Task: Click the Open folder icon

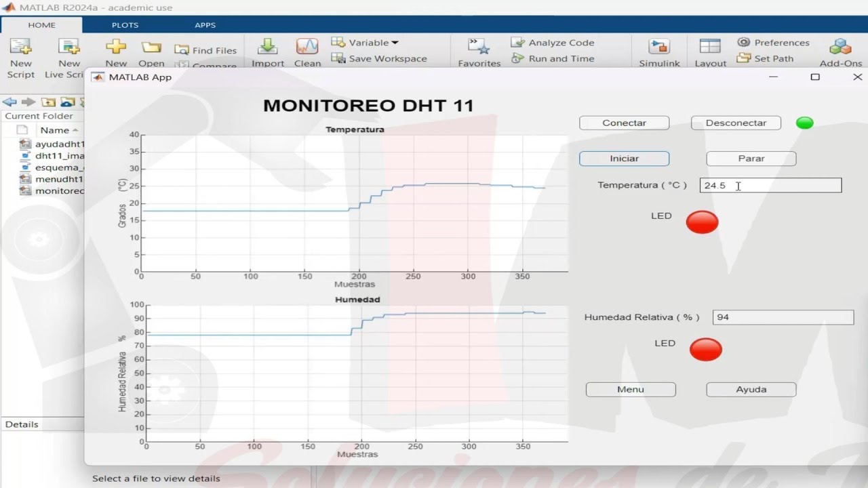Action: tap(151, 47)
